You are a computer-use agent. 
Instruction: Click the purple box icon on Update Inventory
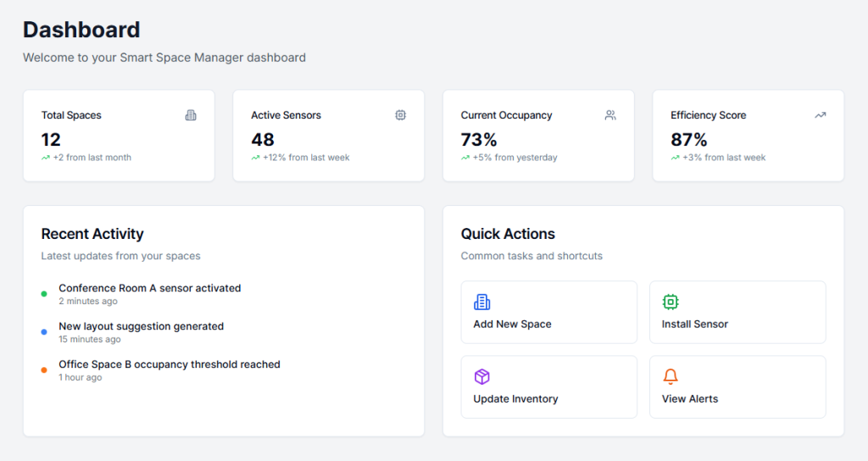481,376
